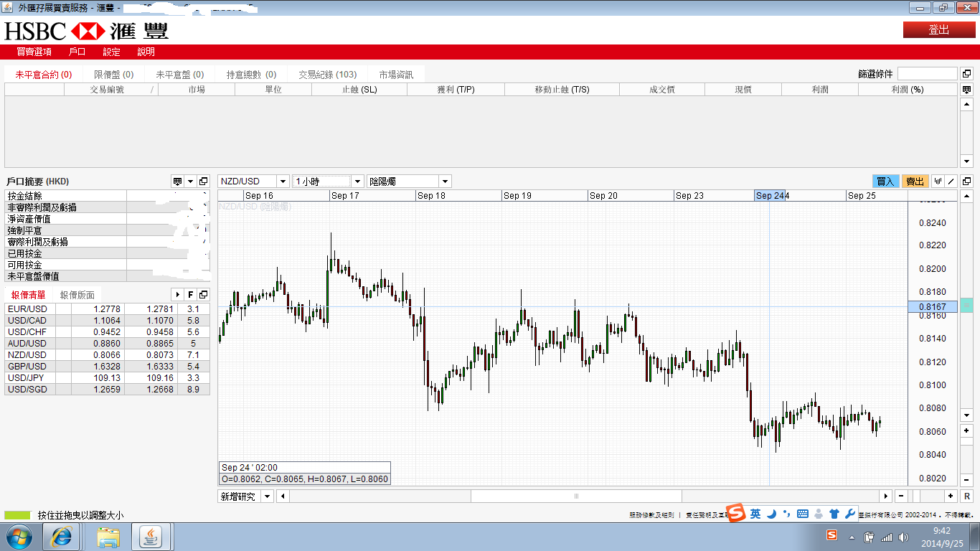Viewport: 980px width, 551px height.
Task: Switch to the 持倉總數 (0) tab
Action: (251, 75)
